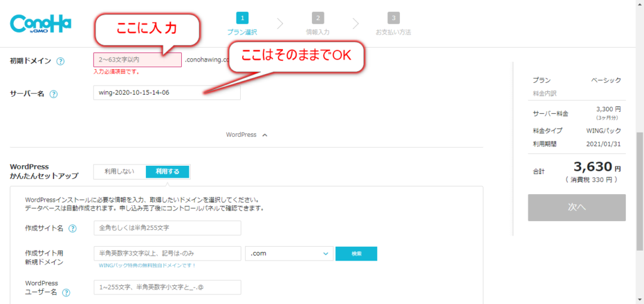Focus the 作成サイト名 input field
This screenshot has height=304, width=644.
167,228
